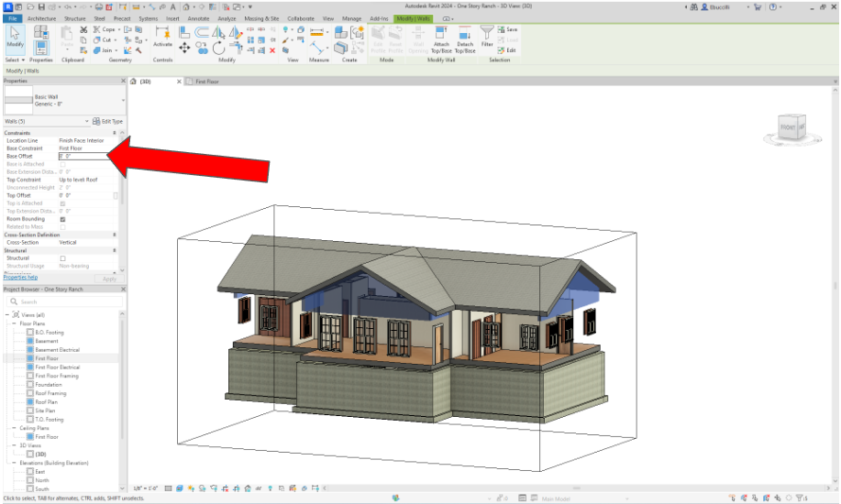Select the Rotate tool
Viewport: 841px width, 504px height.
[218, 49]
